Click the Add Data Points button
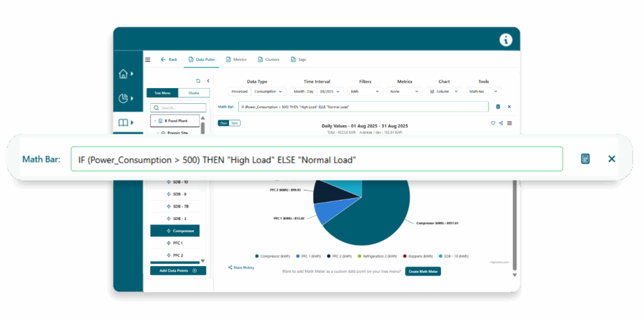The image size is (644, 322). [178, 270]
